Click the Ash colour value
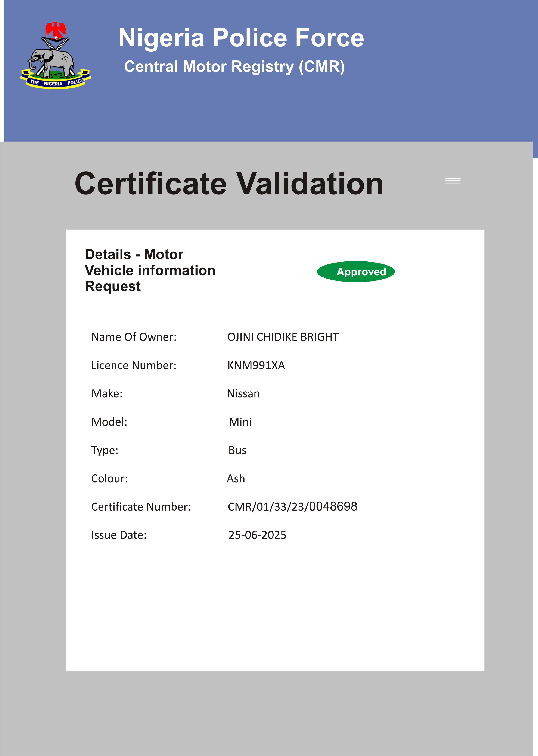Viewport: 538px width, 756px height. [236, 479]
